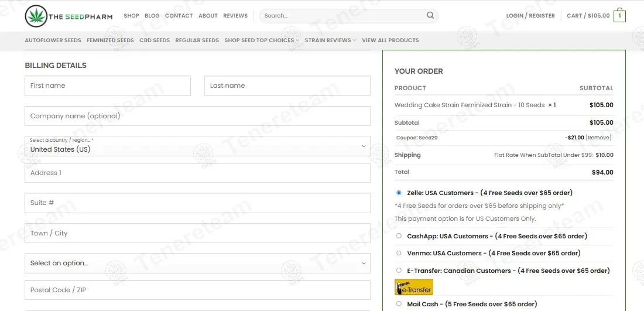Open the Blog menu item
This screenshot has width=644, height=311.
[x=152, y=16]
